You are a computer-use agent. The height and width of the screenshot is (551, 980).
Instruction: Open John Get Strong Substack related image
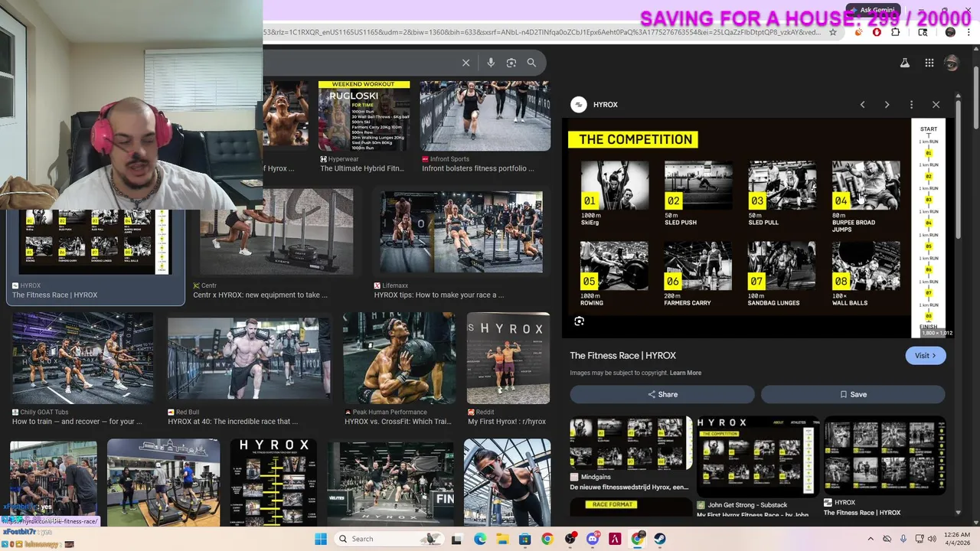pyautogui.click(x=758, y=456)
